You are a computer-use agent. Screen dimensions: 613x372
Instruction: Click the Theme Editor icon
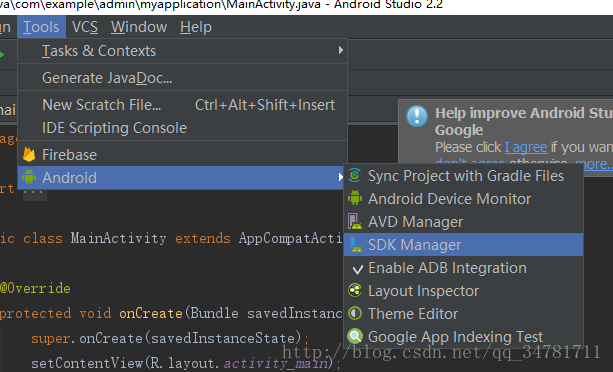[x=355, y=313]
